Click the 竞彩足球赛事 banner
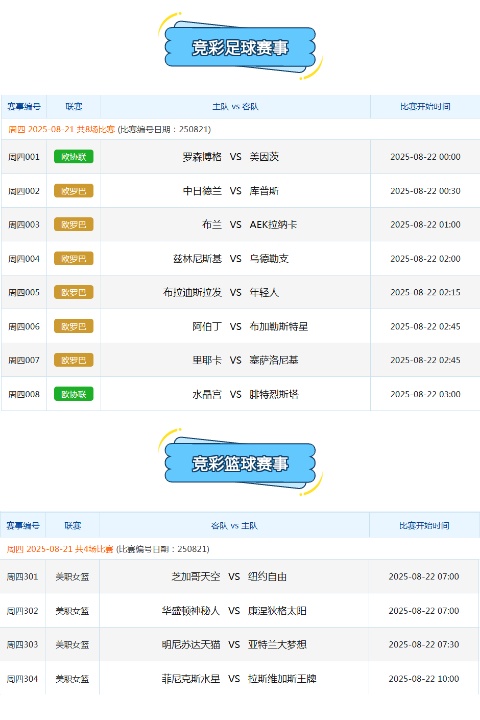Image resolution: width=480 pixels, height=720 pixels. (x=240, y=47)
